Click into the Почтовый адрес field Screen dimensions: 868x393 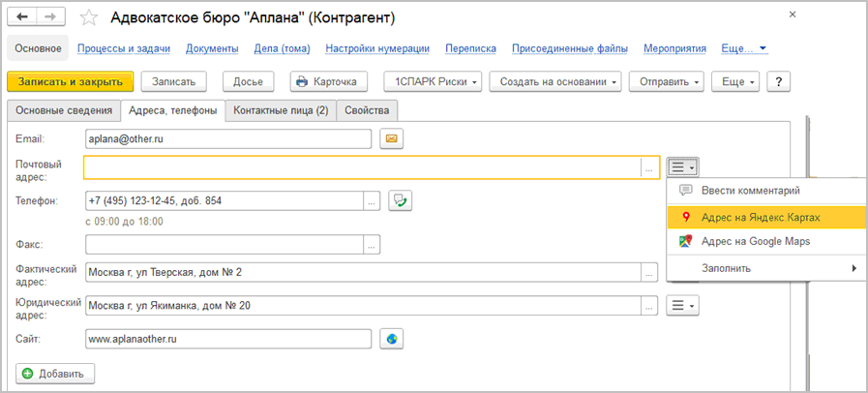click(363, 167)
